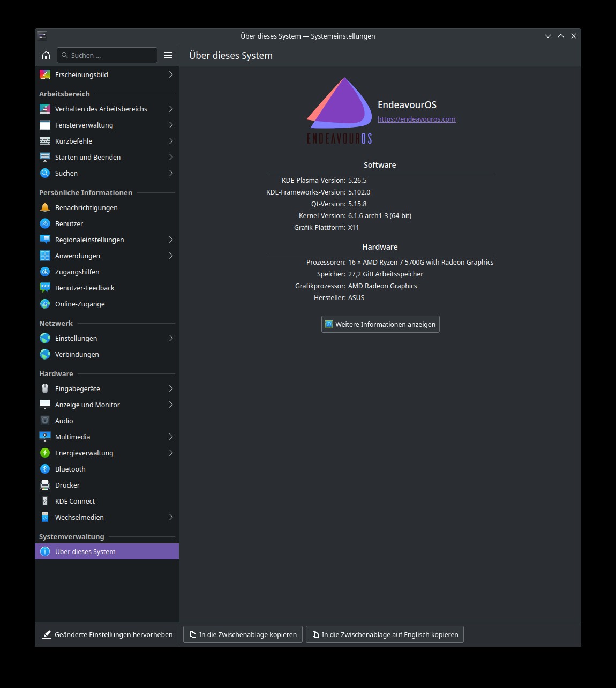This screenshot has height=688, width=616.
Task: Click the Benachrichtigungen bell icon
Action: pyautogui.click(x=45, y=207)
